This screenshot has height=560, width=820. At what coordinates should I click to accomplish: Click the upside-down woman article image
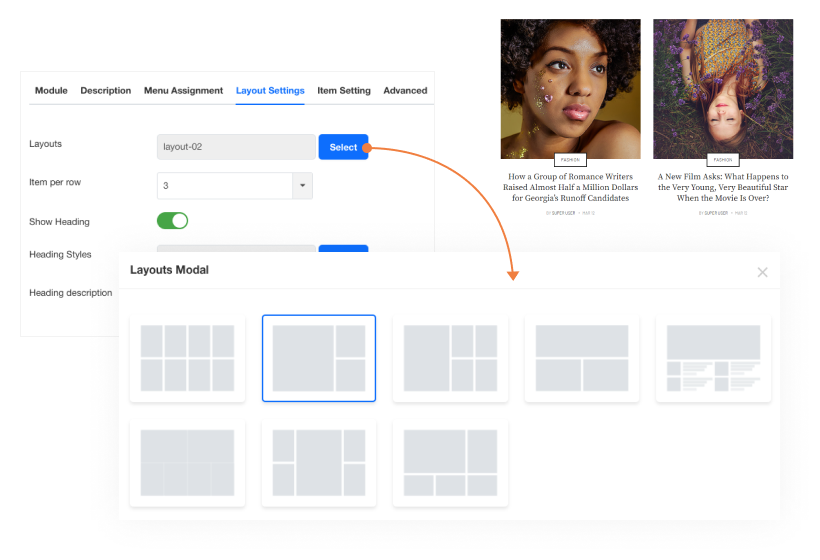[x=723, y=88]
